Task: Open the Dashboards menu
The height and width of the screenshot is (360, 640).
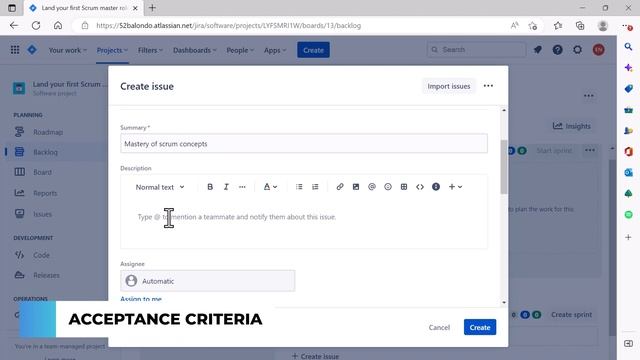Action: coord(195,50)
